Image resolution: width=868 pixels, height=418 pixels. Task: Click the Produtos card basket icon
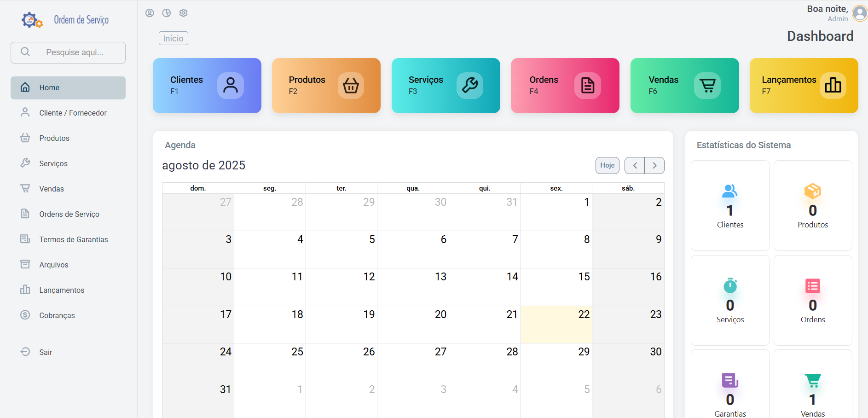pos(351,86)
